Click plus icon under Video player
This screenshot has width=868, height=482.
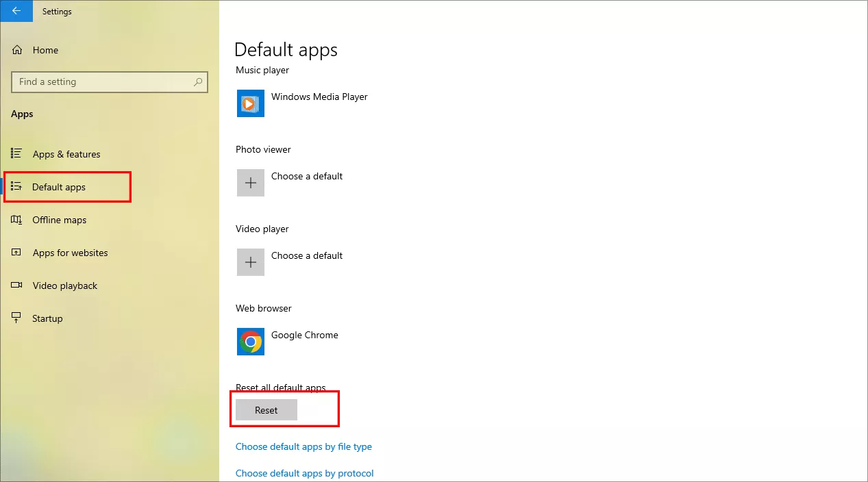tap(251, 262)
